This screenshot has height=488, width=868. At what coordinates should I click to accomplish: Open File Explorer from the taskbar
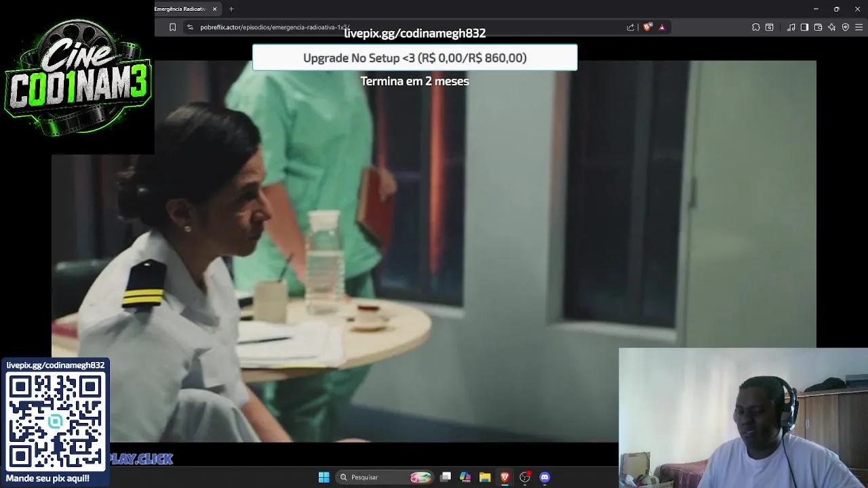point(485,477)
